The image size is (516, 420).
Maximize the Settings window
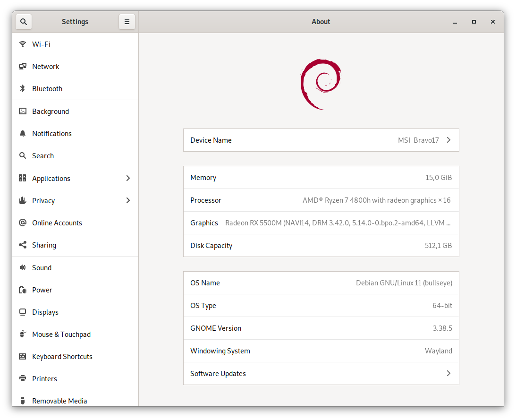coord(474,22)
